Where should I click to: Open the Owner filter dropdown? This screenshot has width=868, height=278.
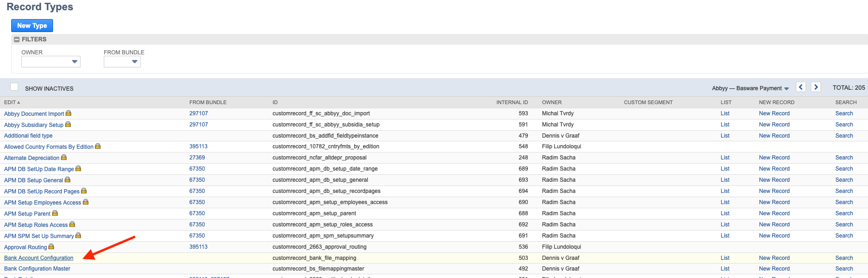pos(51,61)
